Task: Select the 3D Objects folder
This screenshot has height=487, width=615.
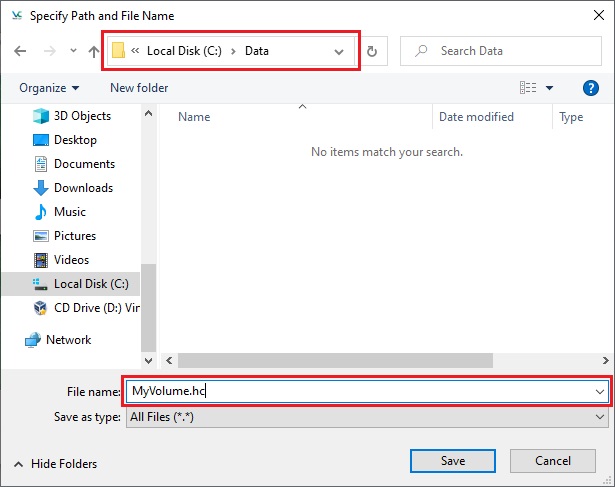Action: click(82, 116)
